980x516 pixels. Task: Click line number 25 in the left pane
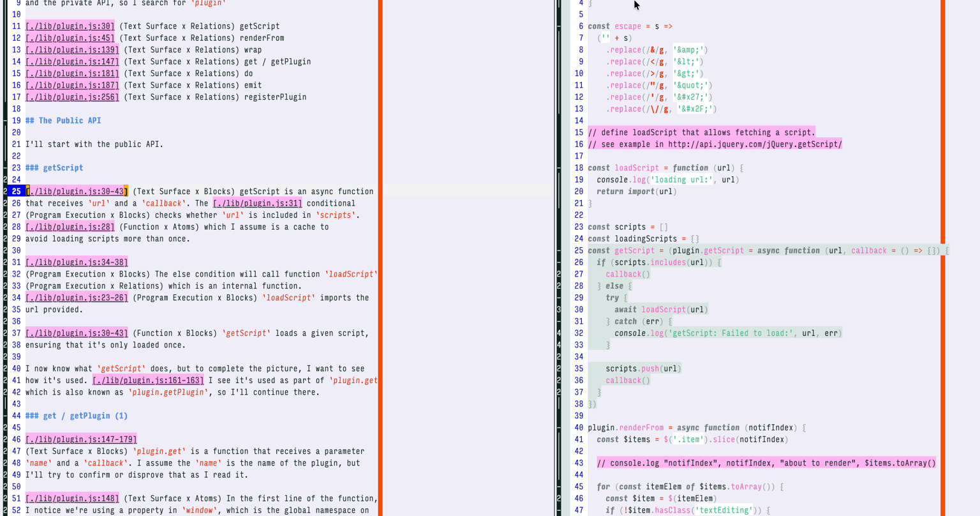coord(16,192)
